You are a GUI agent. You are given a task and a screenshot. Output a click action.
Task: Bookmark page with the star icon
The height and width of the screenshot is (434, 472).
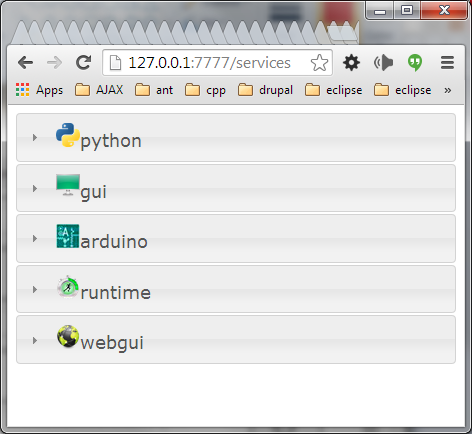pyautogui.click(x=319, y=63)
